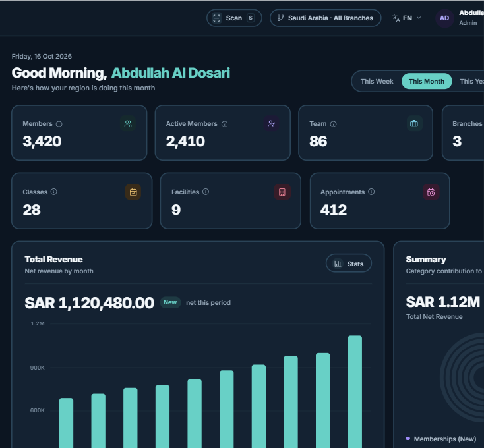Click the AD user avatar
484x448 pixels.
(444, 18)
